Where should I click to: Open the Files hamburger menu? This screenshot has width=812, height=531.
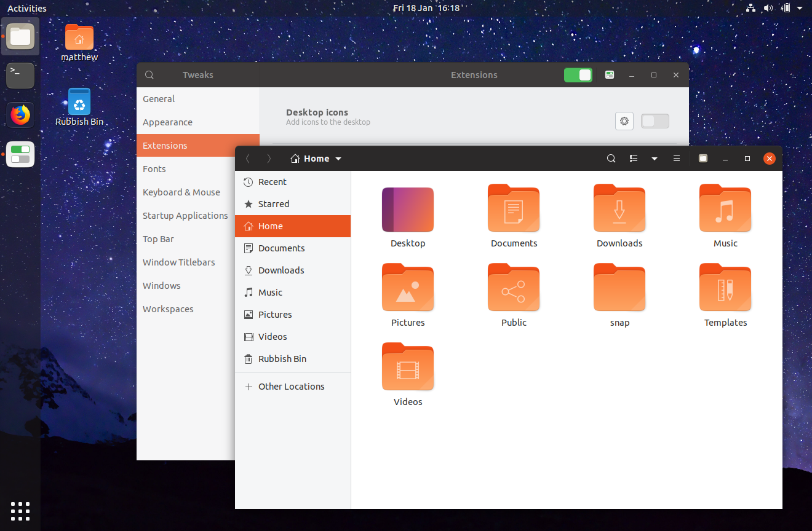[x=677, y=159]
